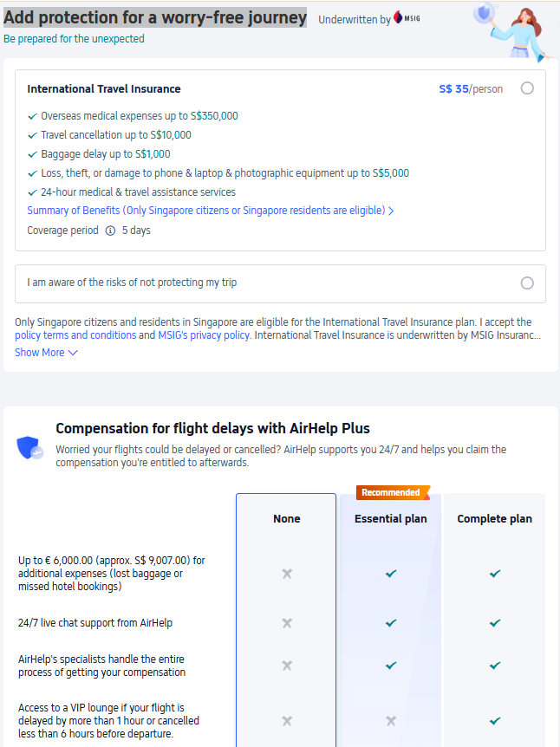The height and width of the screenshot is (747, 560).
Task: Click the checkmark beside Travel cancellation benefit
Action: 33,133
